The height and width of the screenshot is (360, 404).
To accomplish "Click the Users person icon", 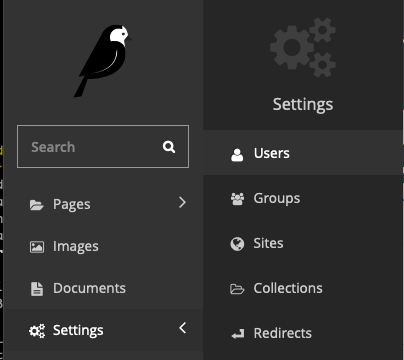I will pyautogui.click(x=237, y=155).
